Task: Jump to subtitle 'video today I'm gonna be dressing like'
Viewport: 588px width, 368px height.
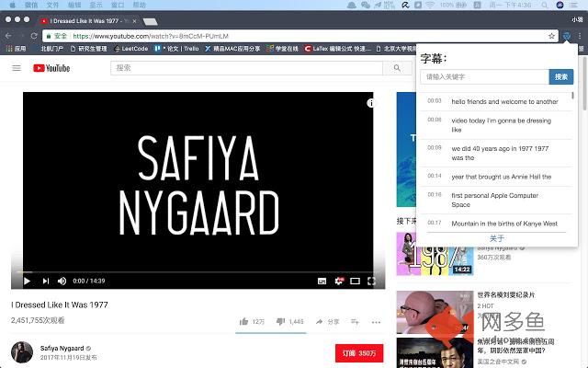Action: [495, 125]
